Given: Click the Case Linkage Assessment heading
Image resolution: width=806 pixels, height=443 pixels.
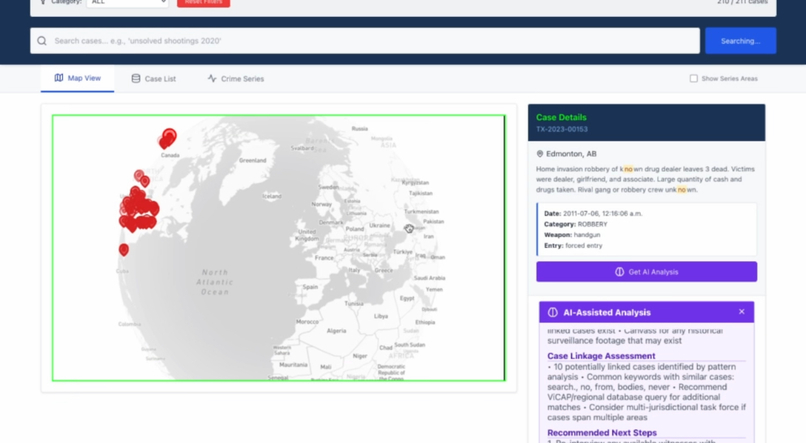Looking at the screenshot, I should pyautogui.click(x=601, y=356).
